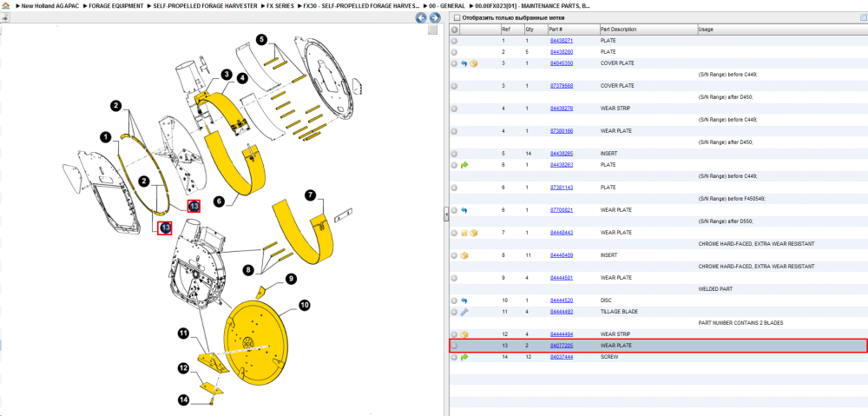868x416 pixels.
Task: Select callout 3 in the diagram
Action: [x=226, y=74]
